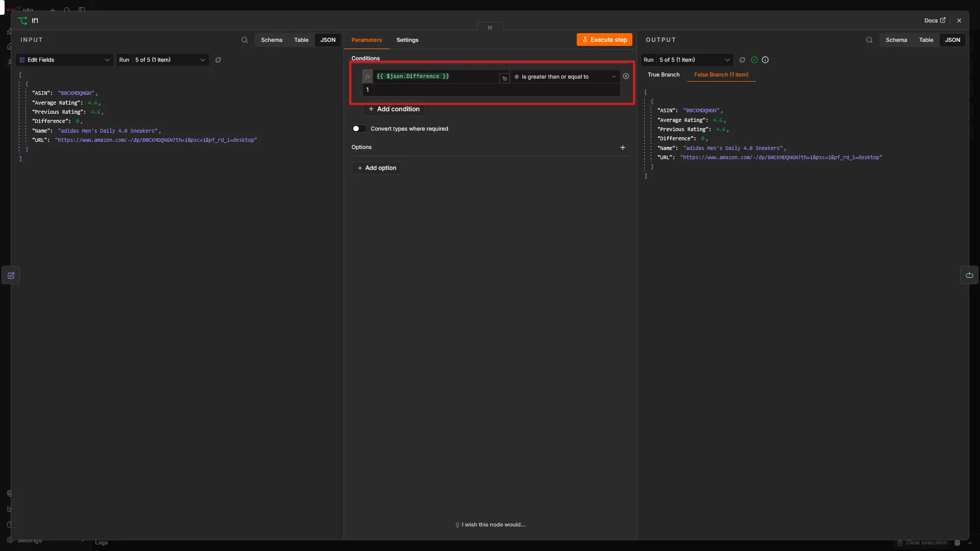Switch to the Settings tab
Viewport: 980px width, 551px height.
coord(407,40)
